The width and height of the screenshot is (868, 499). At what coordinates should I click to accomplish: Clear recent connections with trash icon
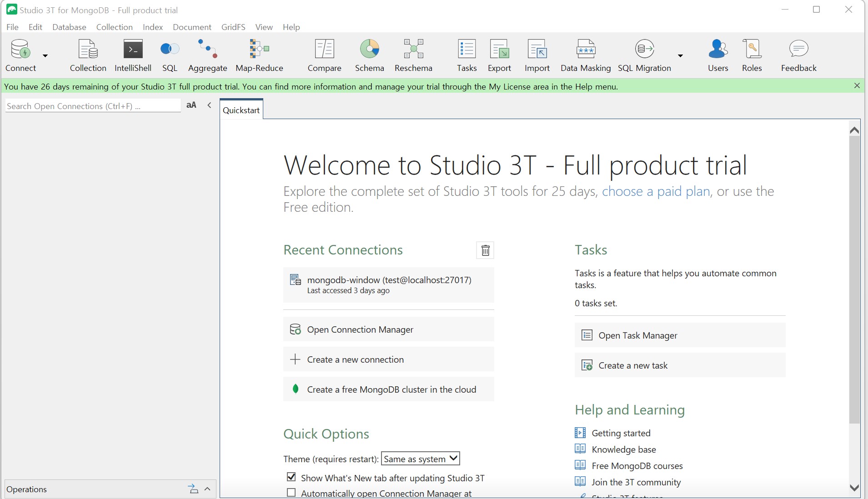[485, 250]
